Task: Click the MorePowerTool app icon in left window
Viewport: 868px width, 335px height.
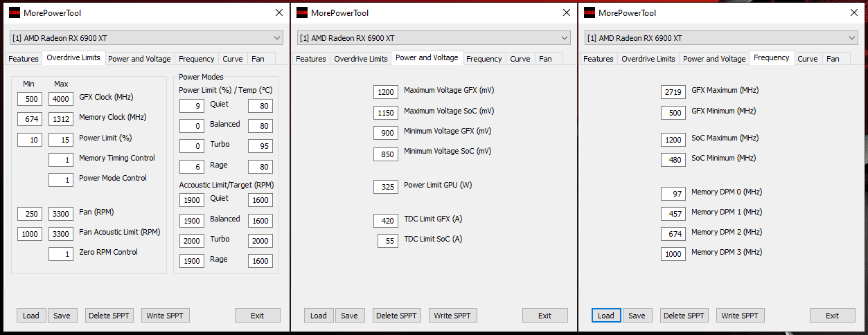Action: (x=15, y=12)
